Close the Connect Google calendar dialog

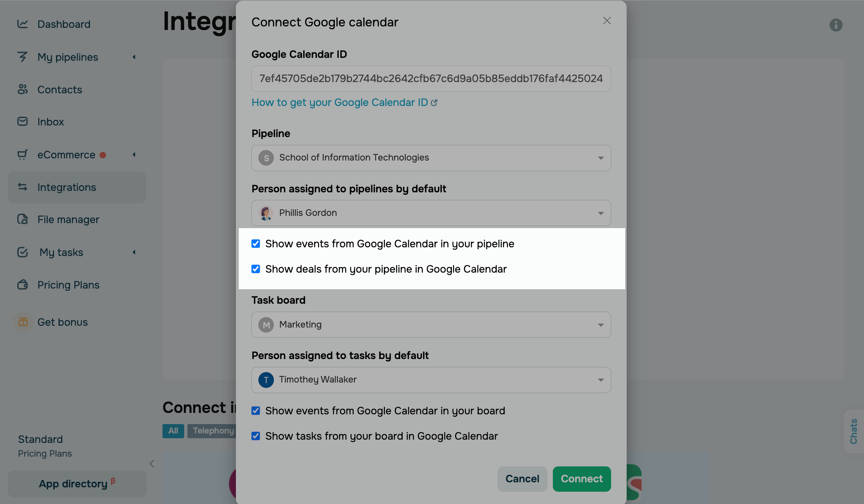[607, 21]
